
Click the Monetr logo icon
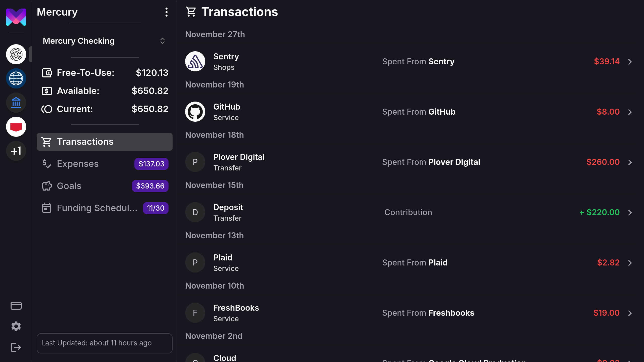16,17
